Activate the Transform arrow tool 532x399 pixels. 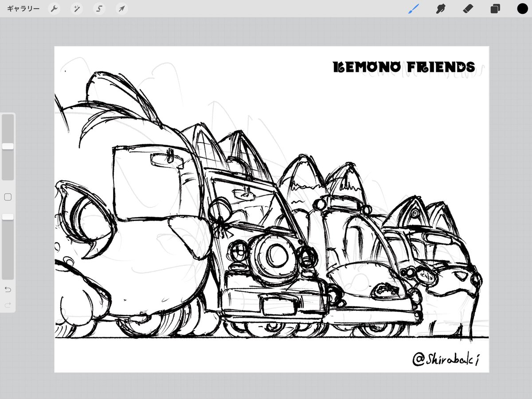tap(122, 9)
